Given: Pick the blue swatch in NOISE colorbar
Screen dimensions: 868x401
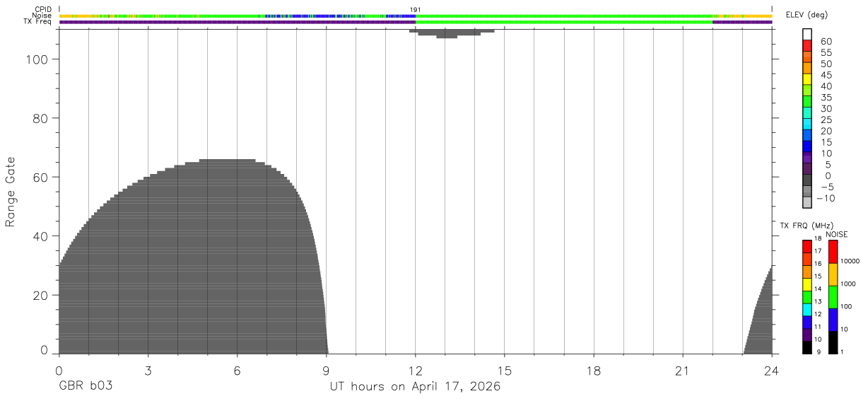Looking at the screenshot, I should (833, 320).
